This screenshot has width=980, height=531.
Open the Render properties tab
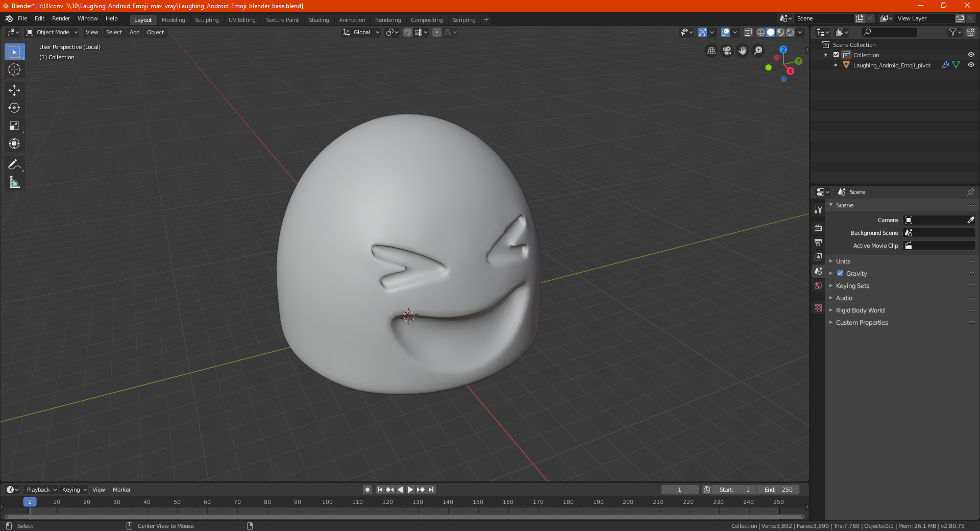(818, 228)
